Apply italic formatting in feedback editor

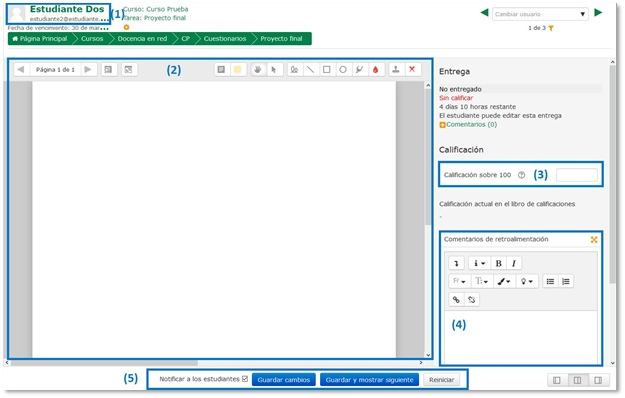coord(514,263)
